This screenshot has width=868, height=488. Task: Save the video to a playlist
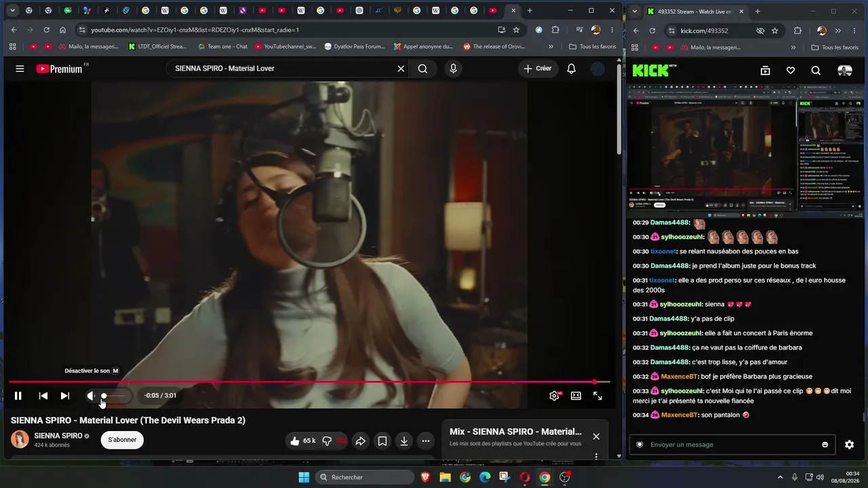(382, 441)
